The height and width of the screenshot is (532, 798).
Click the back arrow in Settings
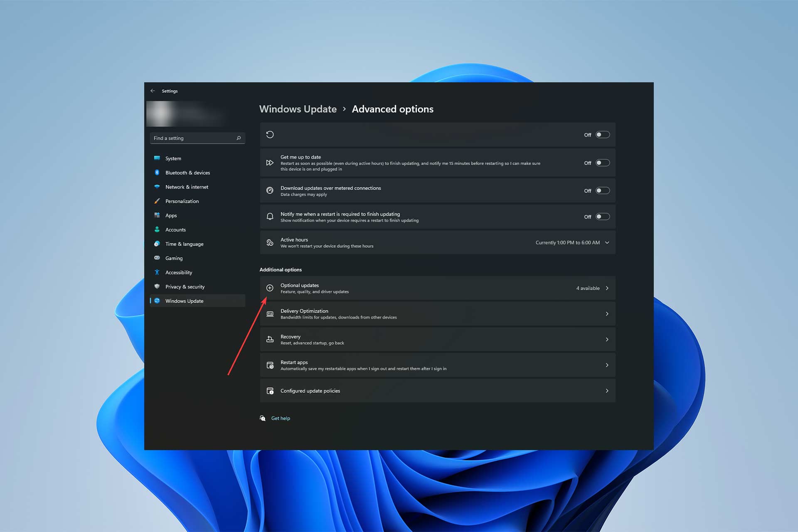tap(153, 91)
